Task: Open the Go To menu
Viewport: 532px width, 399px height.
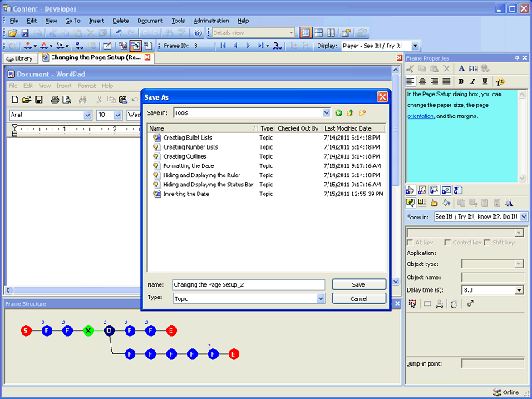Action: pyautogui.click(x=72, y=21)
